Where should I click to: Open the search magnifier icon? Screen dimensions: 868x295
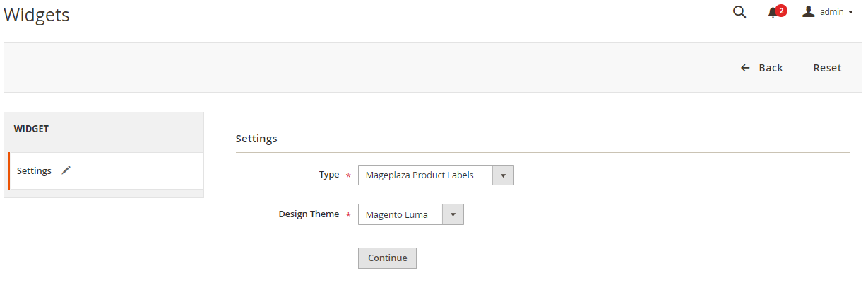[x=739, y=12]
